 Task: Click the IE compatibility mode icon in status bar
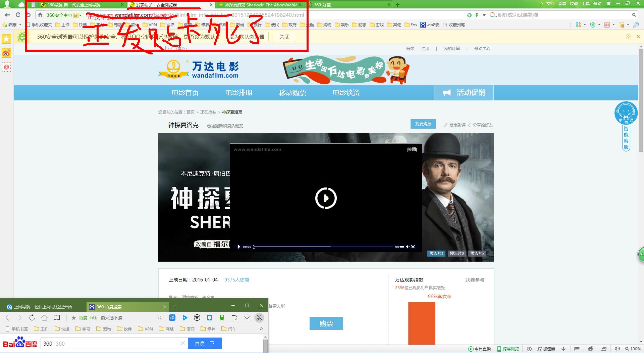pos(590,349)
